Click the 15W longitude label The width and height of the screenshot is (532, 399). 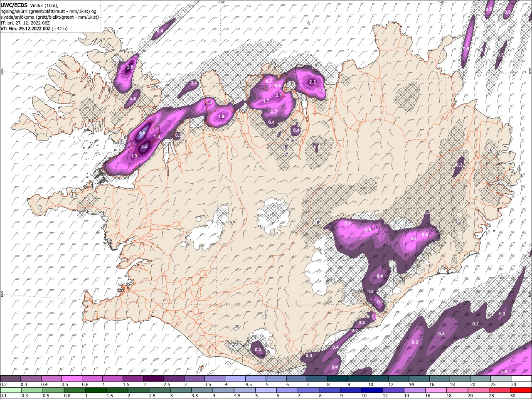coord(440,2)
